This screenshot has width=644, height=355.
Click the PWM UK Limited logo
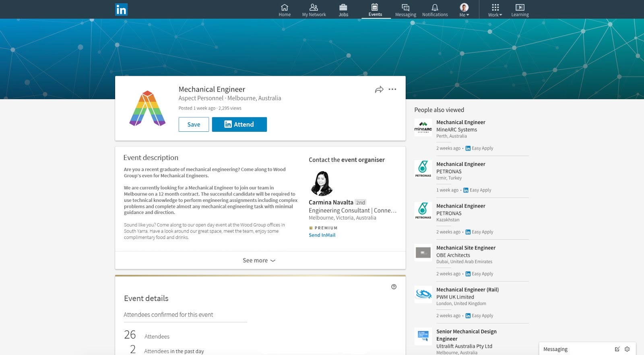pos(423,295)
